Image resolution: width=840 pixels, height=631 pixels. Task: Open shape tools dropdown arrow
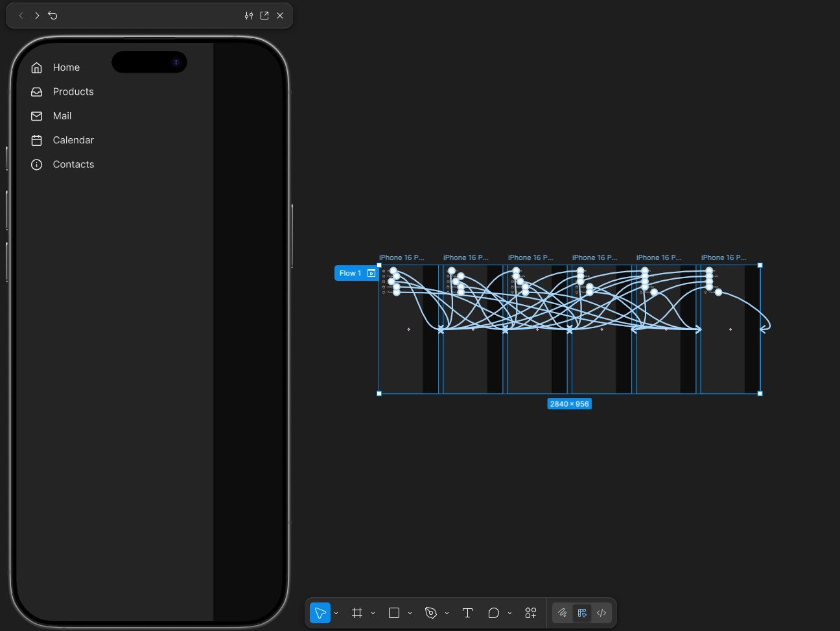pyautogui.click(x=410, y=613)
